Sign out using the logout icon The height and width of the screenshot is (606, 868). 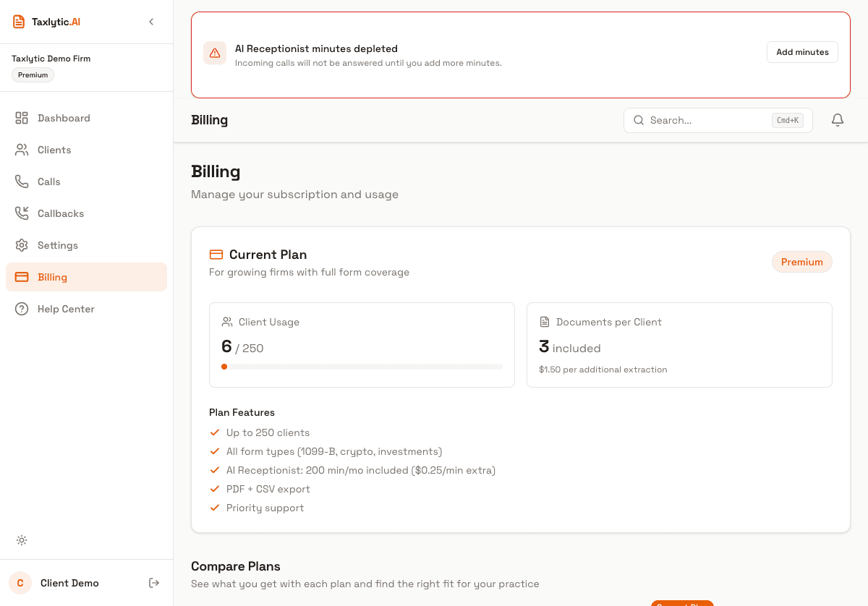(153, 583)
